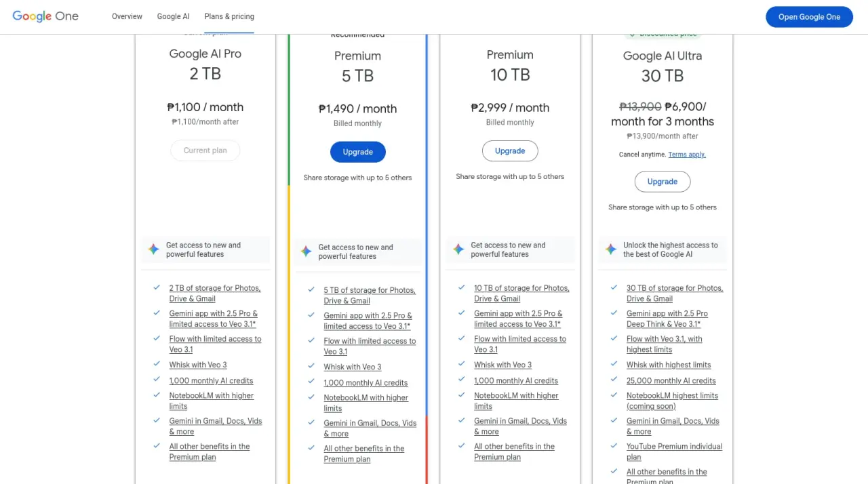Open Whisk with Veo 3 in the 5 TB plan
Screen dimensions: 868x484
coord(353,367)
